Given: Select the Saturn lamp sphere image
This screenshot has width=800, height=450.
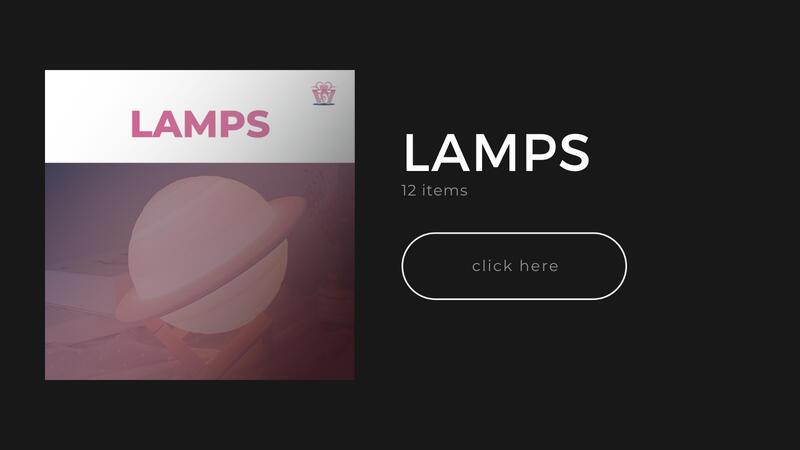Looking at the screenshot, I should [x=208, y=254].
